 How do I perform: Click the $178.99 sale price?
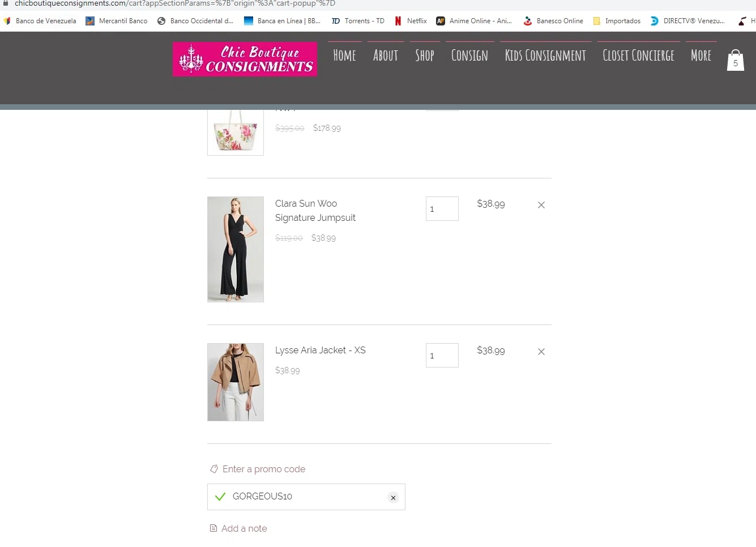pos(327,128)
